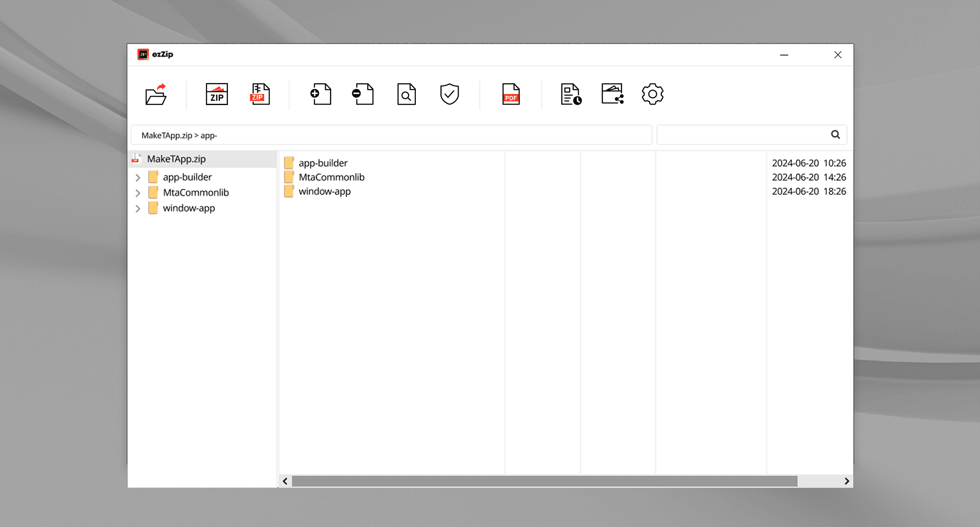The image size is (980, 527).
Task: Expand the app-builder tree node
Action: [x=138, y=177]
